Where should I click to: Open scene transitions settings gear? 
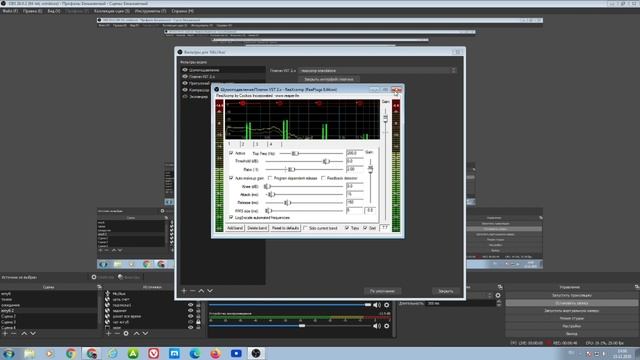tap(498, 295)
